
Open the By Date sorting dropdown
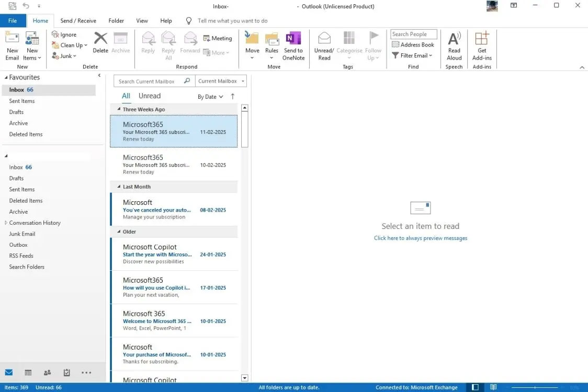[x=209, y=97]
